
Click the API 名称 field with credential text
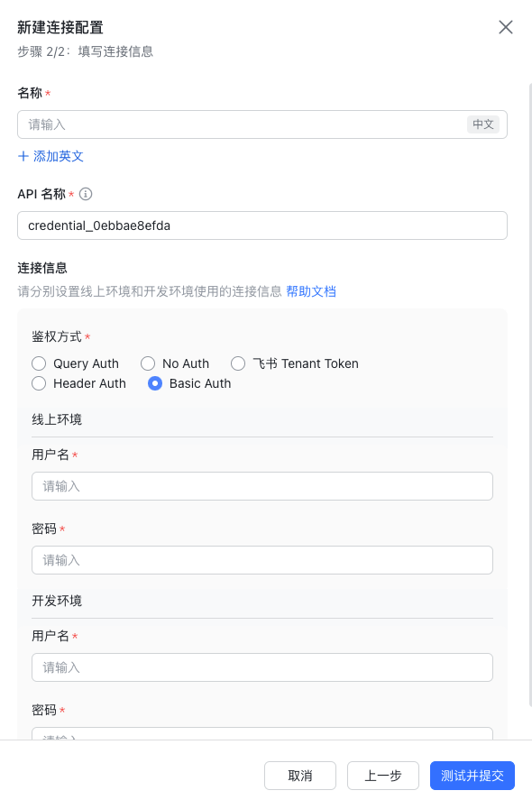[x=262, y=225]
